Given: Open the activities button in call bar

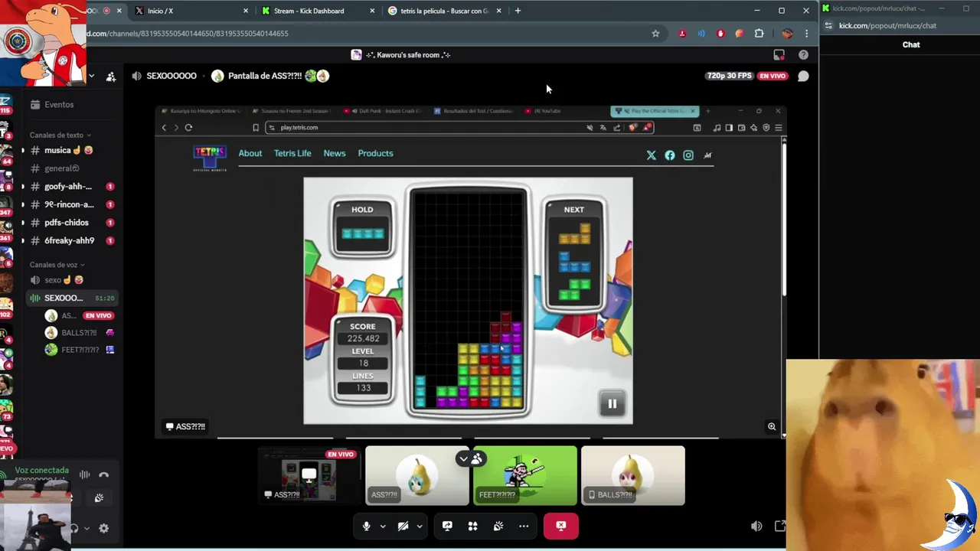Looking at the screenshot, I should (472, 526).
